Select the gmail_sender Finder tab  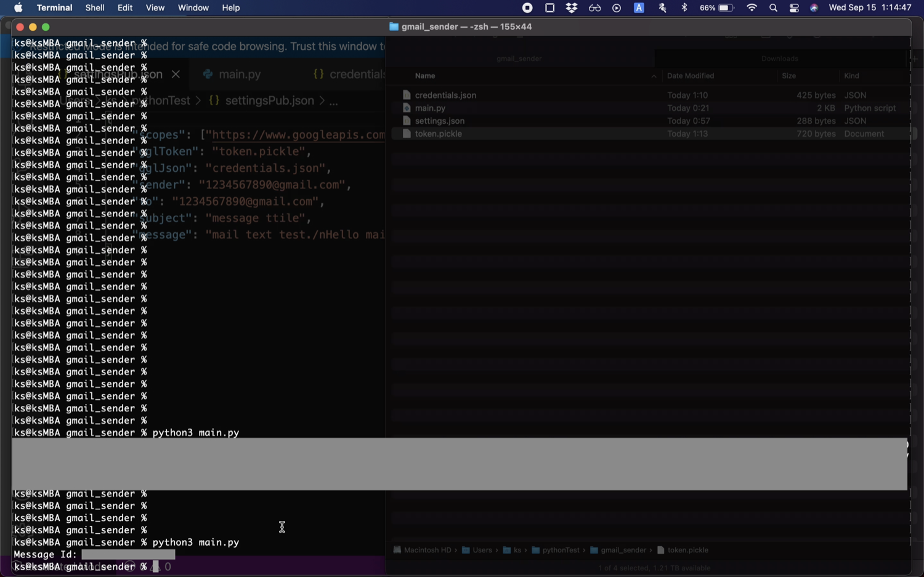(x=519, y=59)
